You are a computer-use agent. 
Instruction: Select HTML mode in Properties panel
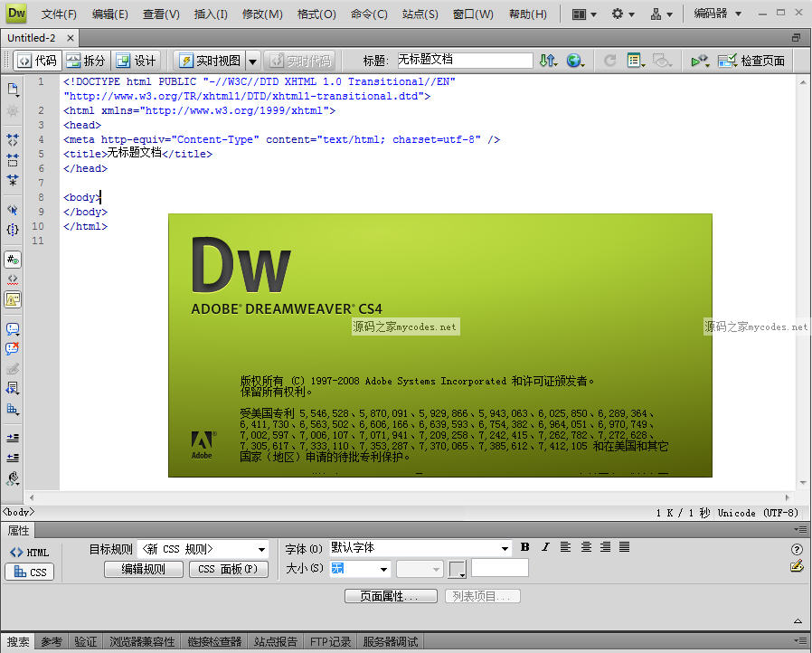click(x=30, y=553)
